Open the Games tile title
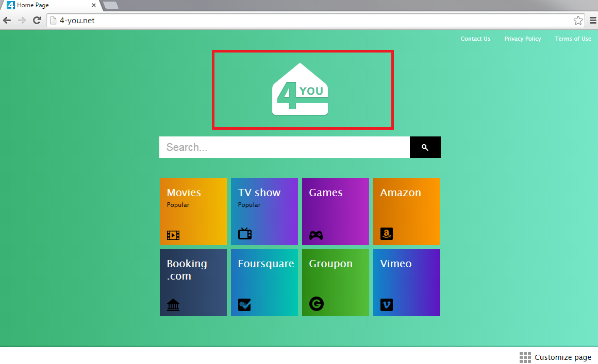 326,193
